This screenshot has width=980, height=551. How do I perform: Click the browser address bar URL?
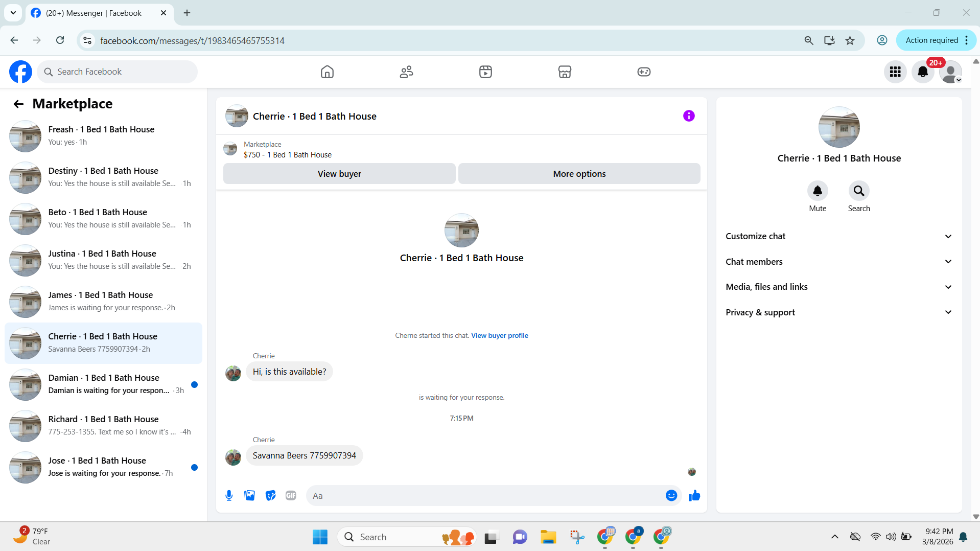(192, 40)
